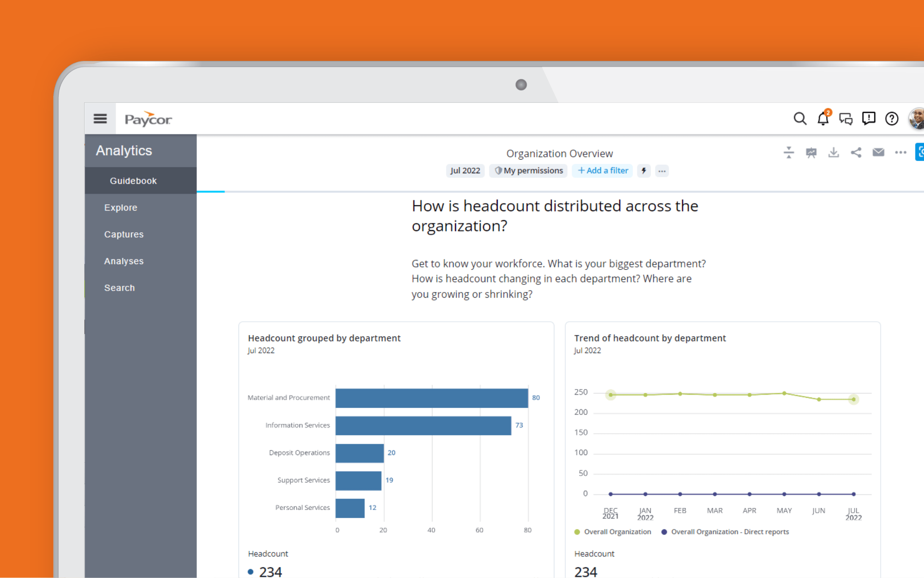Download the Organization Overview report

click(x=834, y=153)
